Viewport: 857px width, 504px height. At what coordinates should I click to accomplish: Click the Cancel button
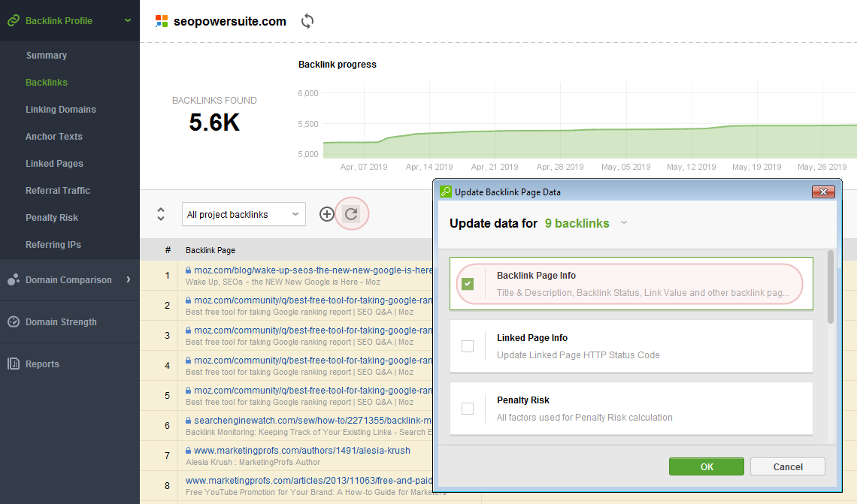pos(788,466)
